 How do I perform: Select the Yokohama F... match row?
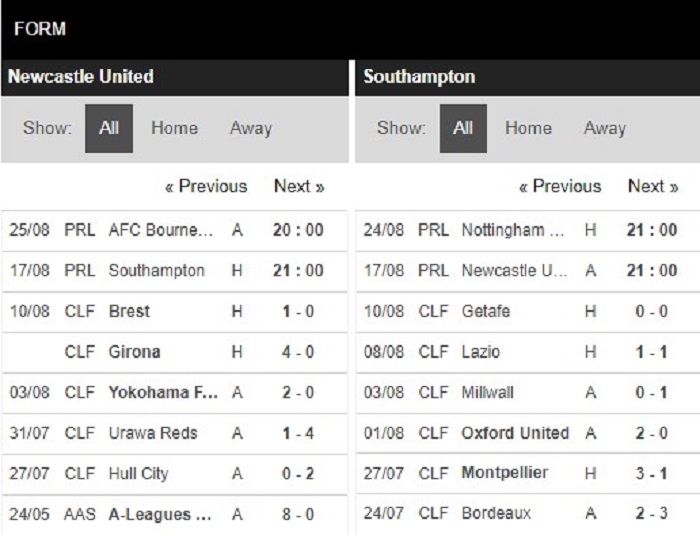pos(175,393)
